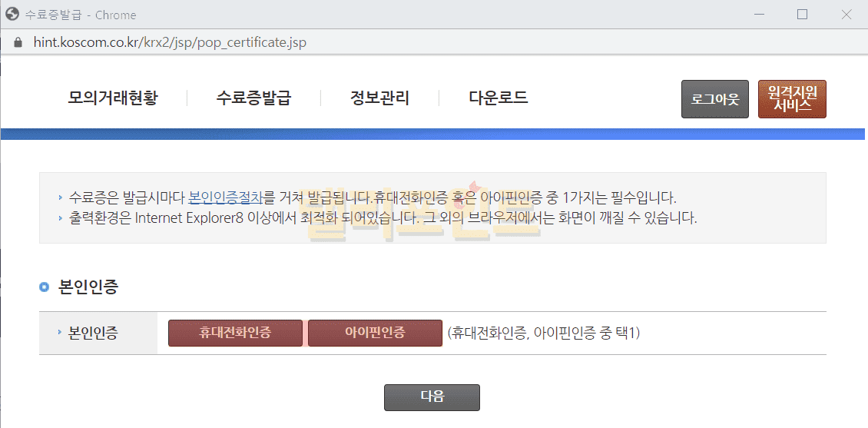Maximize the Chrome popup window
Screen dimensions: 868x428
(x=802, y=15)
